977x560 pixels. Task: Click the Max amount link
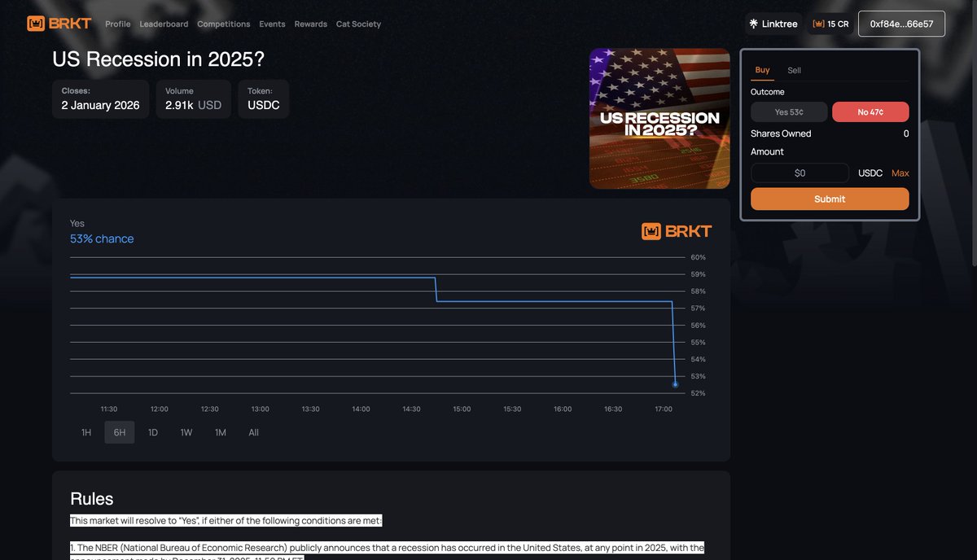pyautogui.click(x=900, y=173)
